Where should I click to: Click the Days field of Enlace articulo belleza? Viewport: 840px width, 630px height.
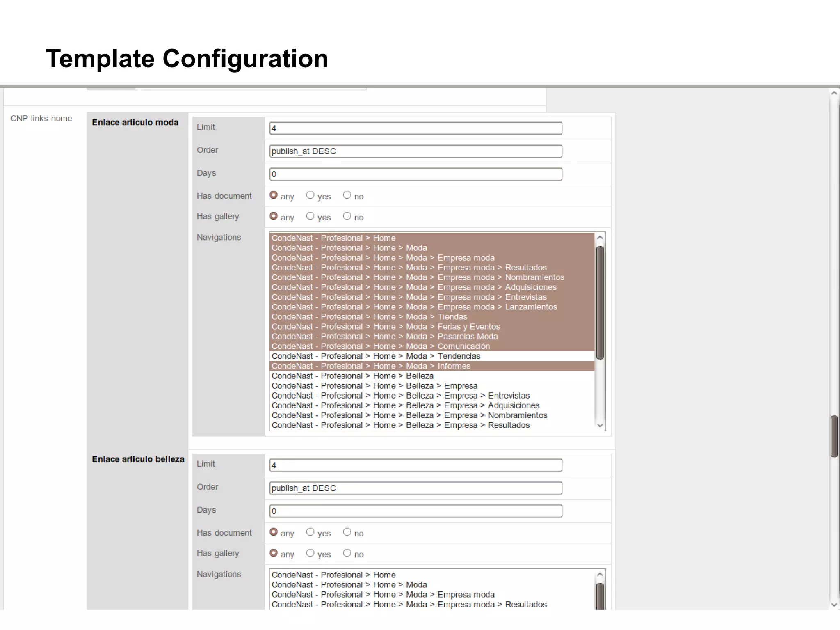[x=415, y=511]
